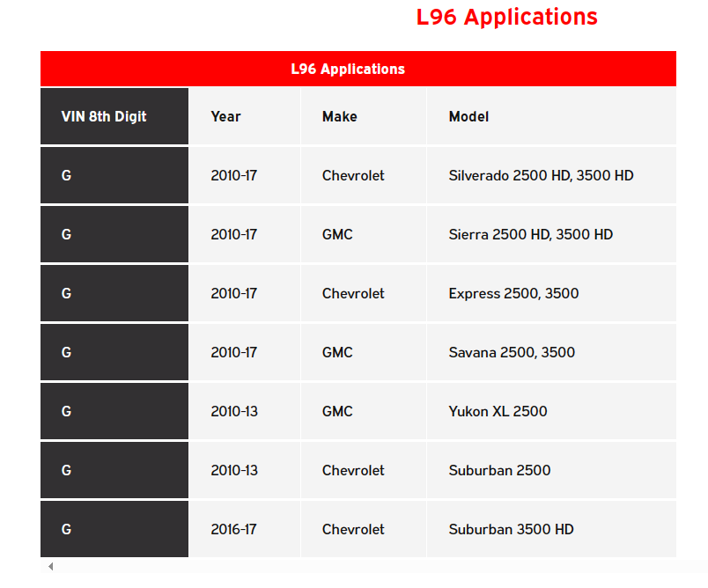Click VIN digit 'G' in Silverado row
The height and width of the screenshot is (588, 708).
tap(114, 175)
